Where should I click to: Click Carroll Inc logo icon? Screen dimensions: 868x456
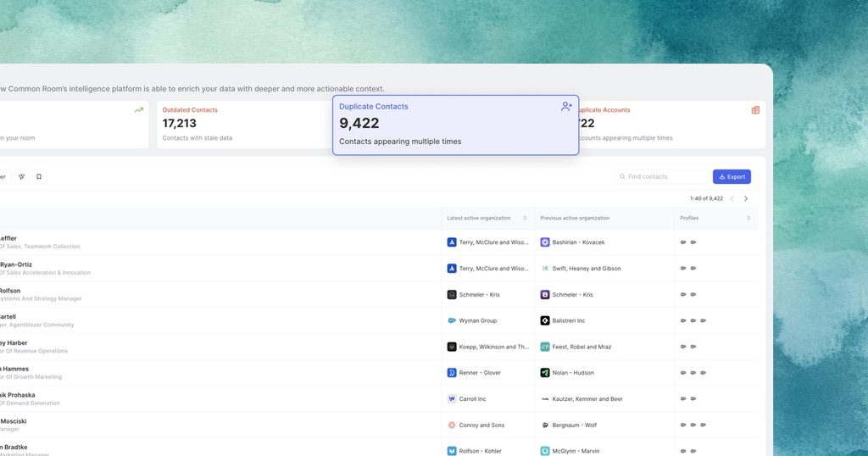point(452,399)
